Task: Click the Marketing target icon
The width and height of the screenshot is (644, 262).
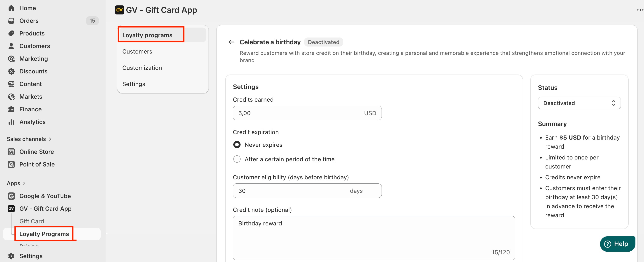Action: [x=11, y=58]
